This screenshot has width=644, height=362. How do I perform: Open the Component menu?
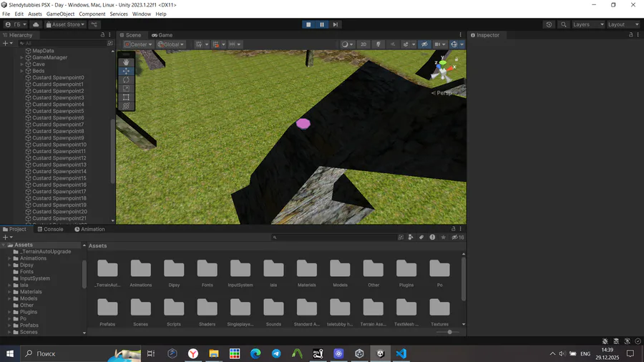(x=92, y=14)
